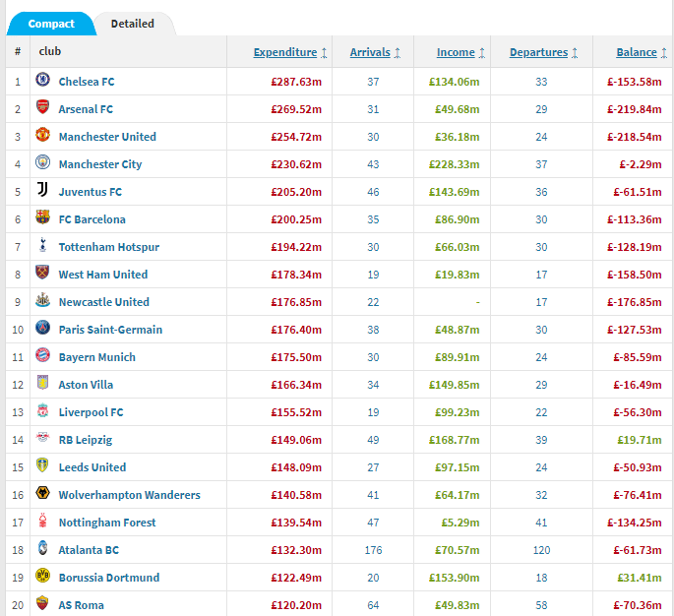Image resolution: width=674 pixels, height=616 pixels.
Task: Open the Wolverhampton Wanderers club link
Action: 129,495
